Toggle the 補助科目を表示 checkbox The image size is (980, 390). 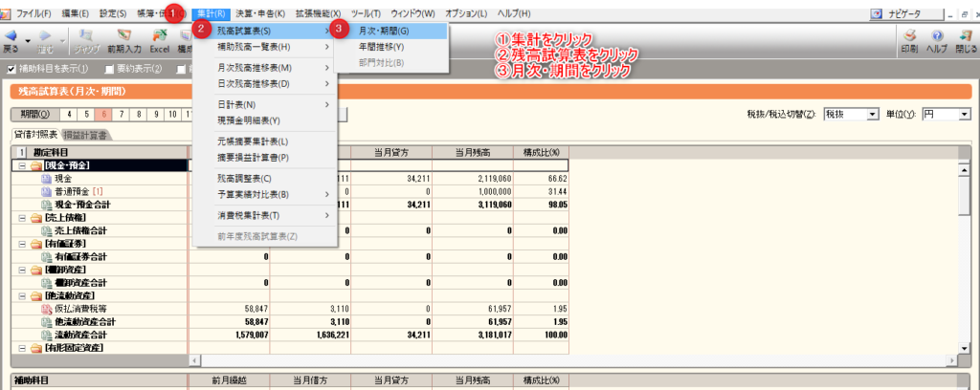tap(11, 69)
